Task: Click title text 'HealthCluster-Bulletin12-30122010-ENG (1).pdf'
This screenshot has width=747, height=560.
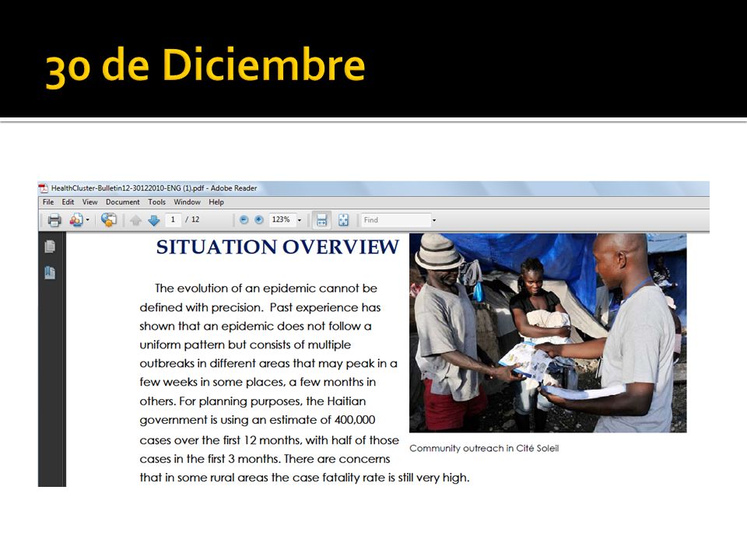Action: 128,188
